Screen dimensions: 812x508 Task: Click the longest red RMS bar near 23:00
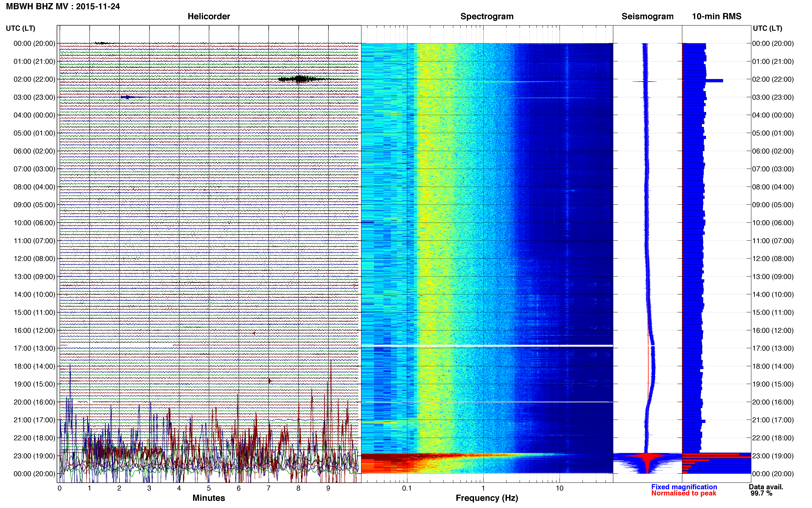point(717,457)
